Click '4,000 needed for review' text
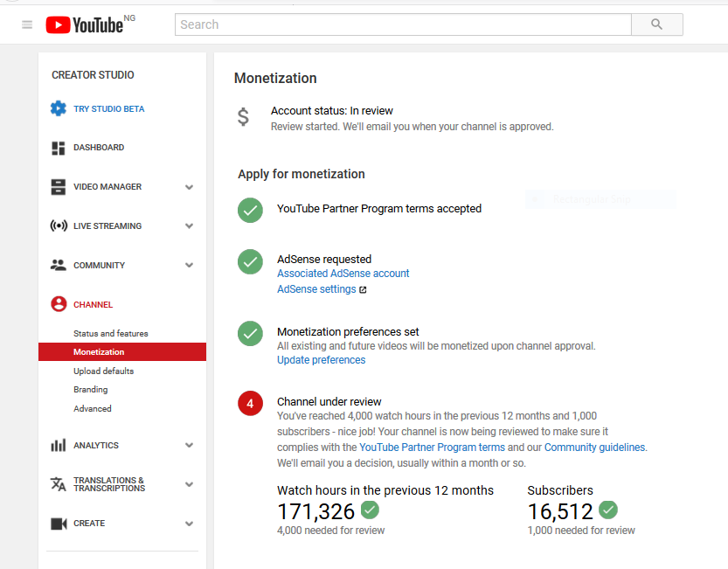Screen dimensions: 728x569 pyautogui.click(x=330, y=531)
